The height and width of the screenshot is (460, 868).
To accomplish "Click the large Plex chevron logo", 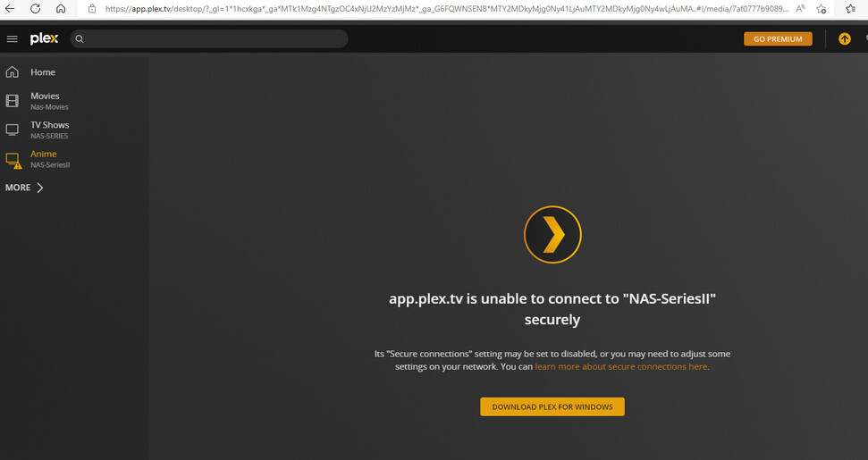I will coord(552,234).
